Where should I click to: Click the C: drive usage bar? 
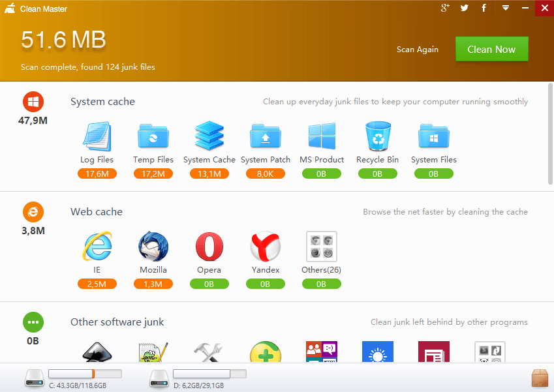coord(85,374)
